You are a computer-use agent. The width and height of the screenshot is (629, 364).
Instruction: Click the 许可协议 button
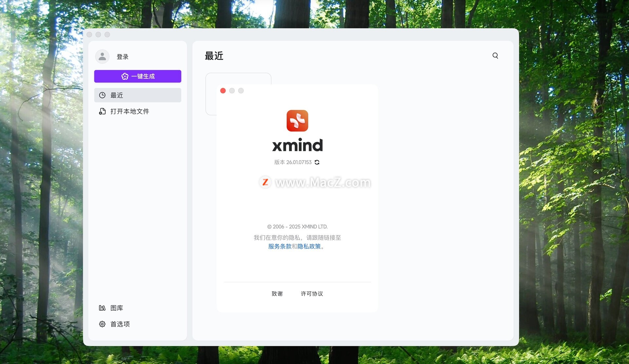(312, 294)
